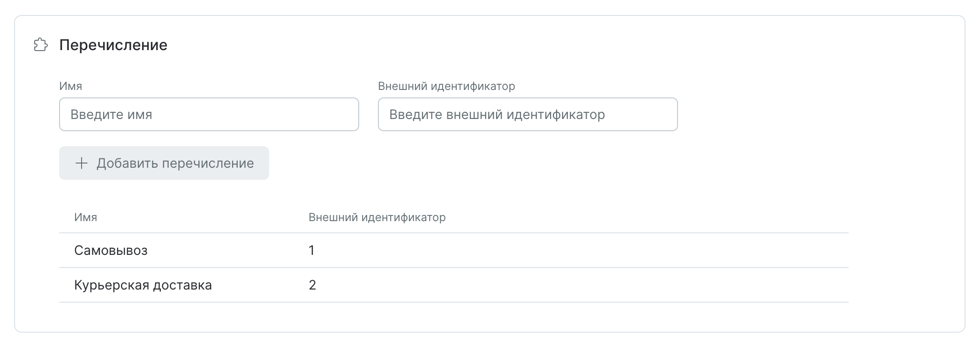Click the Курьерская доставка cell text
Viewport: 980px width, 342px height.
click(143, 285)
